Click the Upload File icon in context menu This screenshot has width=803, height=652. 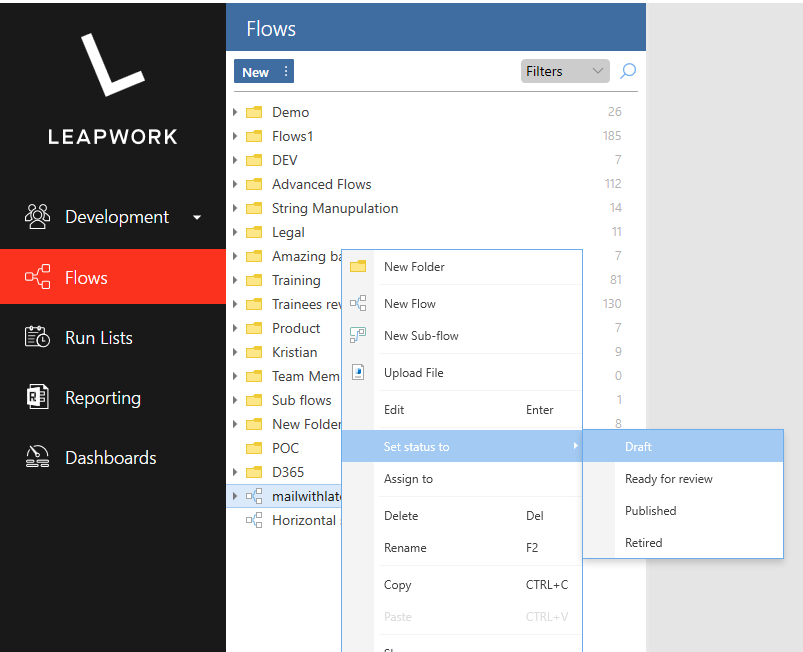tap(358, 372)
